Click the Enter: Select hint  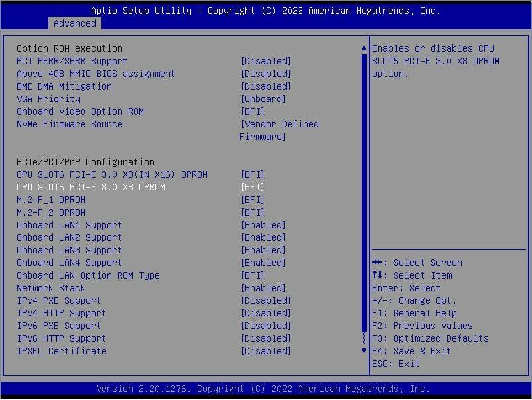pos(406,288)
